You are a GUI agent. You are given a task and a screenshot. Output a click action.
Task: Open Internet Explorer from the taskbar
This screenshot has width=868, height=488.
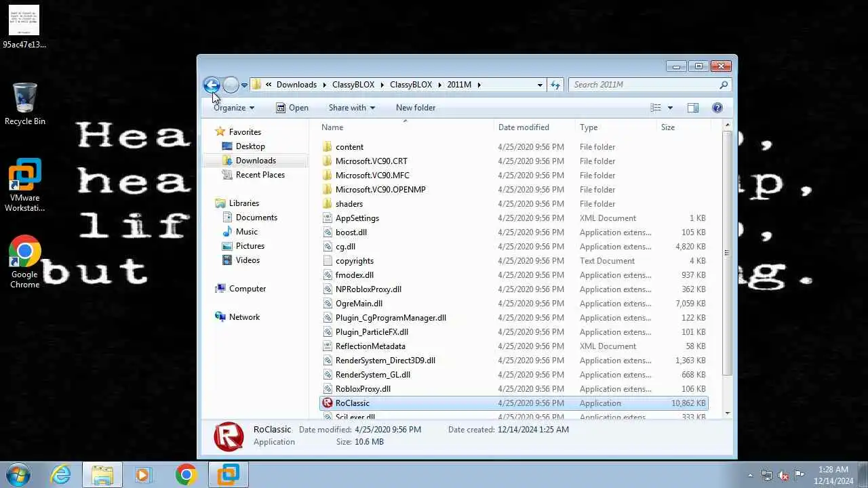(x=61, y=474)
